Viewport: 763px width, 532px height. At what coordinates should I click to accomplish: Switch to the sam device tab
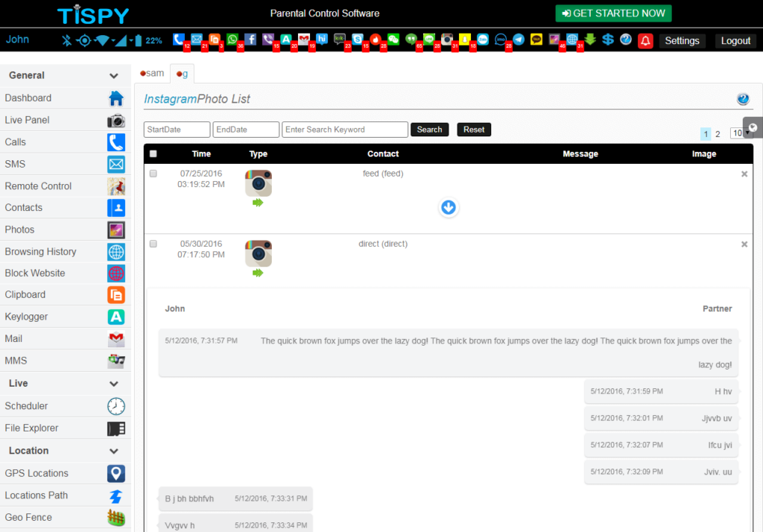click(x=152, y=73)
